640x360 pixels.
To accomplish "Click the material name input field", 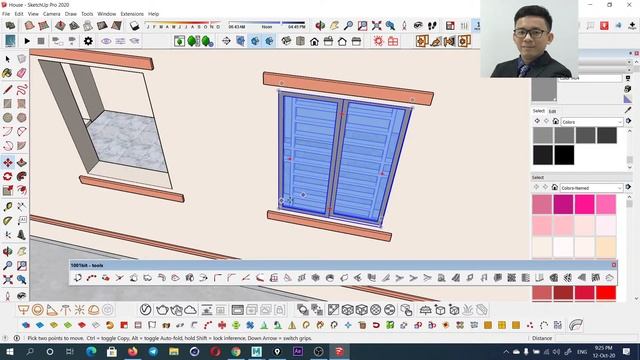I will (590, 78).
